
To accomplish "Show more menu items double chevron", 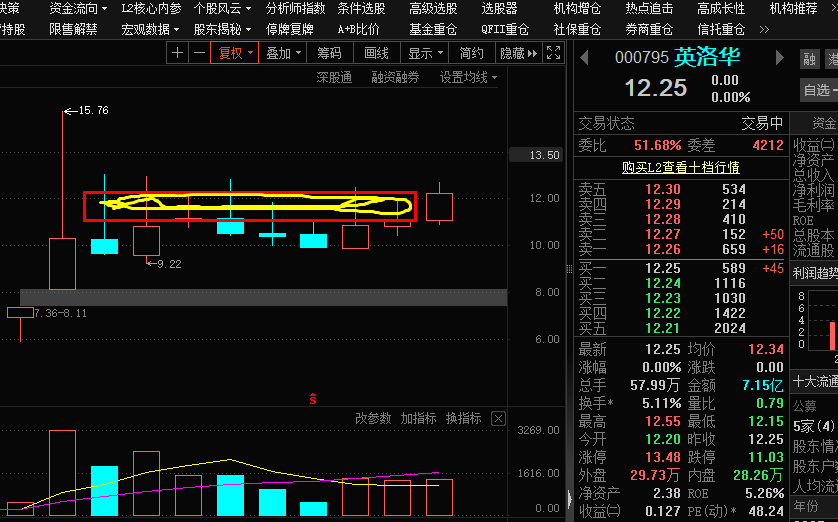I will click(x=764, y=29).
